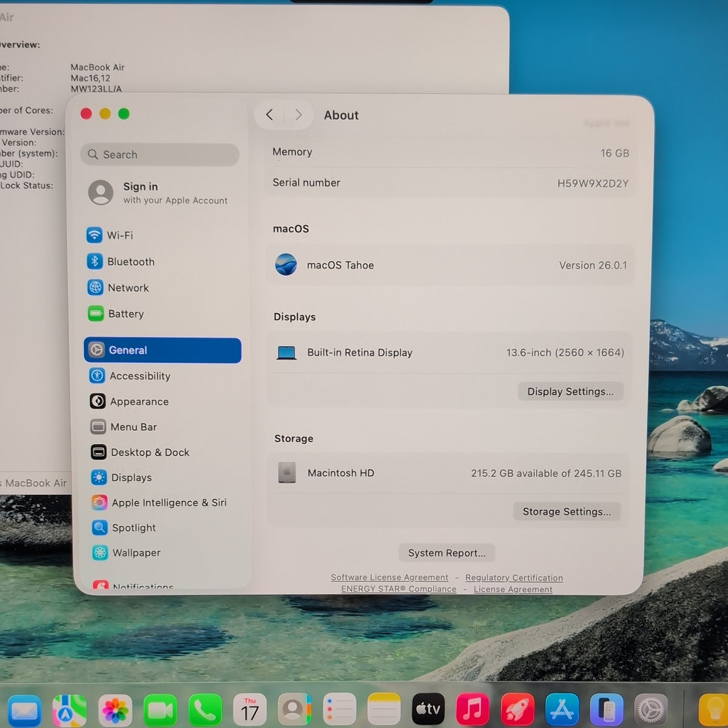Click the Built-in Retina Display row
728x728 pixels.
click(450, 352)
